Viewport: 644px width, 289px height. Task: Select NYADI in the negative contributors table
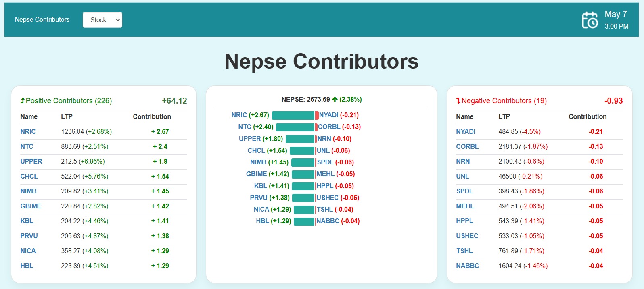coord(465,132)
